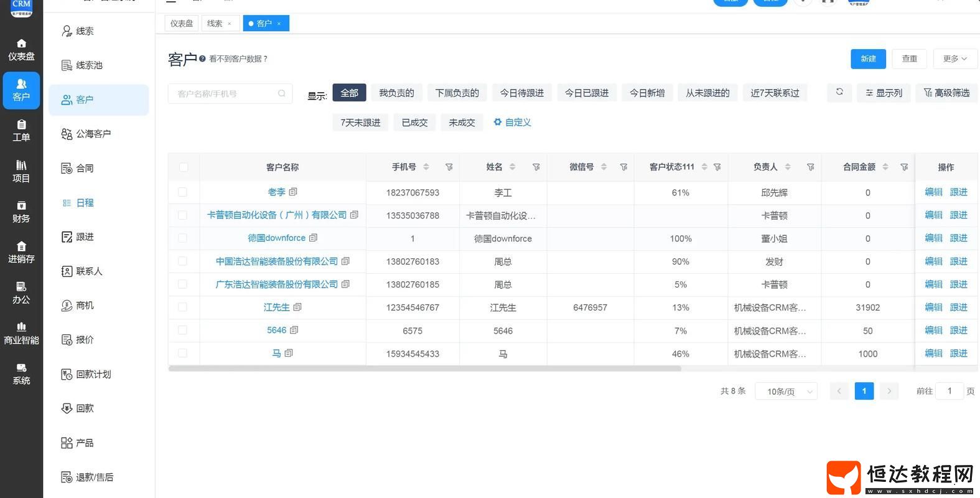Go to previous page with left arrow

839,391
